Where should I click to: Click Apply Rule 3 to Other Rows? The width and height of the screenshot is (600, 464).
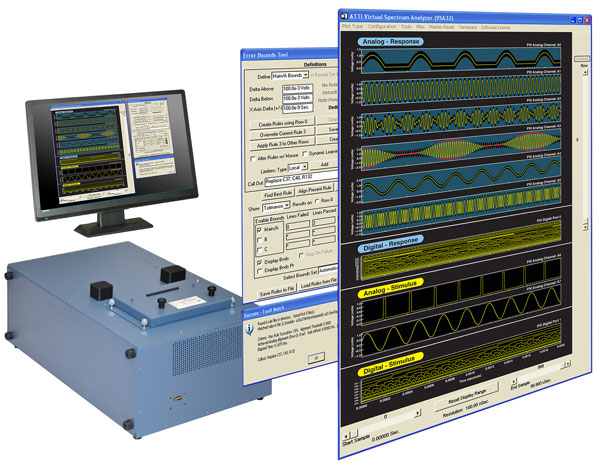282,145
